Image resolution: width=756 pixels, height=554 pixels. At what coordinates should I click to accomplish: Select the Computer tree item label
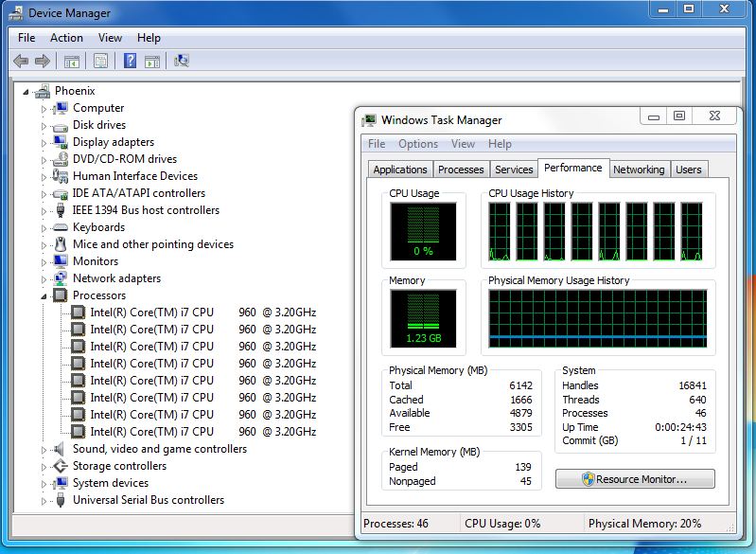(x=98, y=108)
